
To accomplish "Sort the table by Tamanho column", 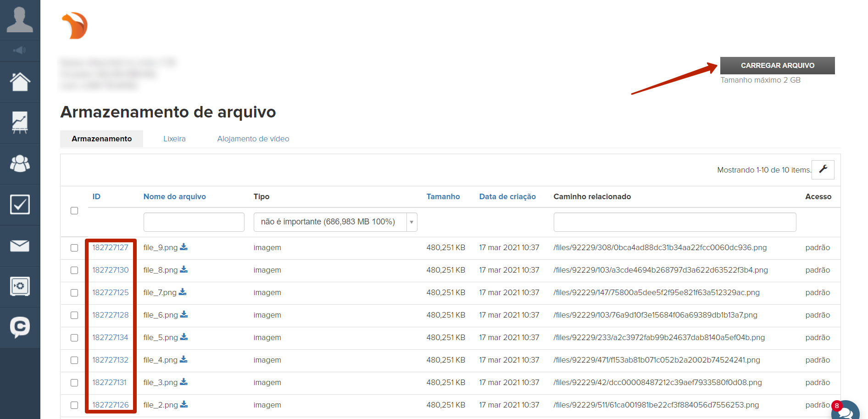I will coord(443,196).
